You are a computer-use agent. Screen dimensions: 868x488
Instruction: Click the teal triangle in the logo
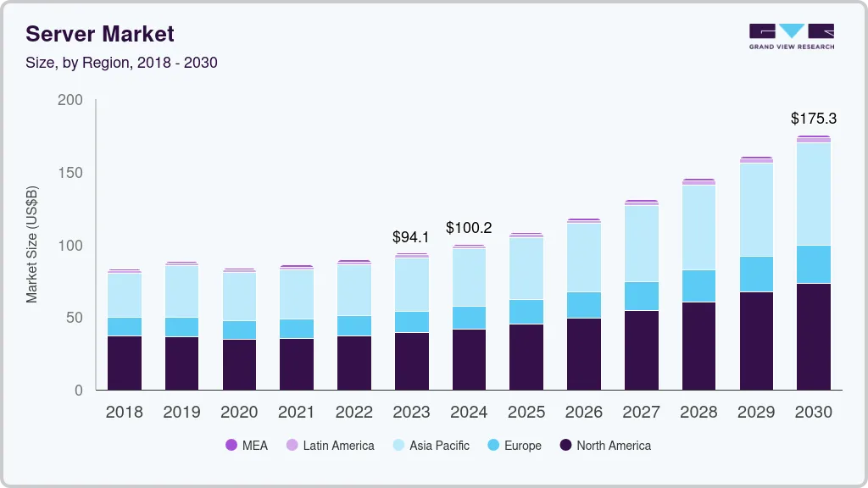pos(791,30)
